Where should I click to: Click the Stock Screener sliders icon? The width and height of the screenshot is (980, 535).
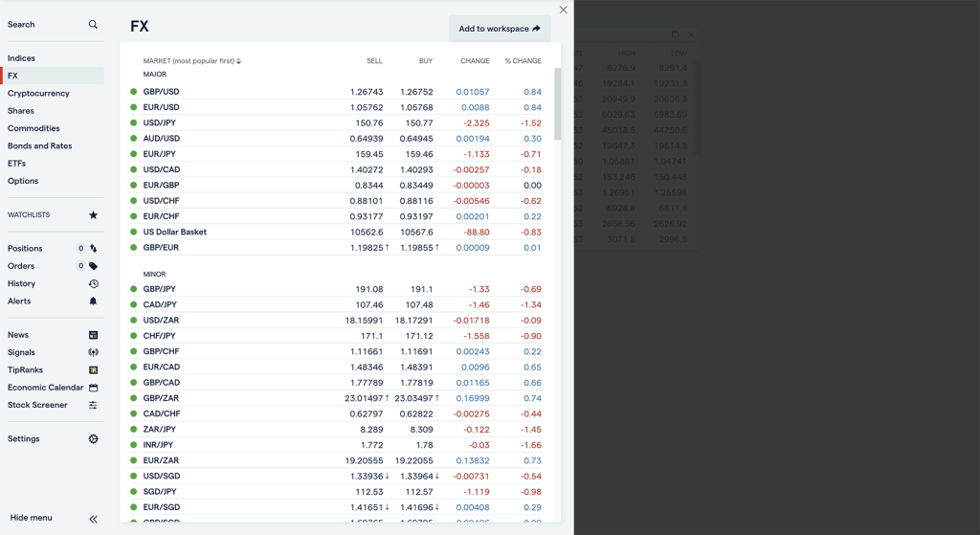click(93, 406)
